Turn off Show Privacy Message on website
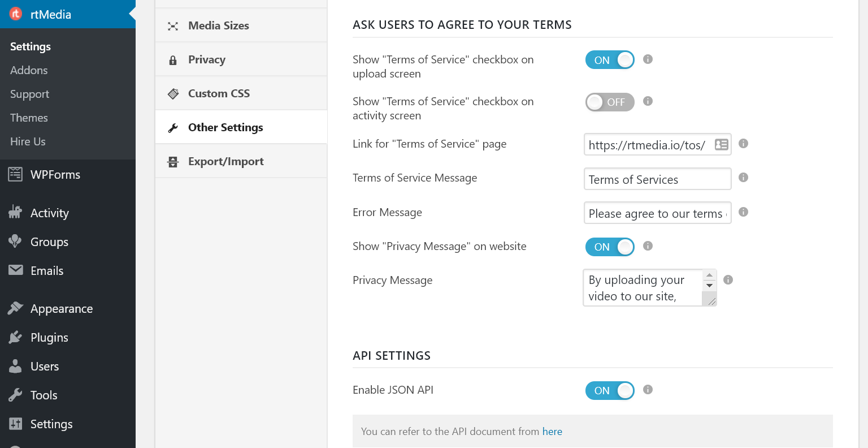This screenshot has height=448, width=868. pyautogui.click(x=610, y=247)
